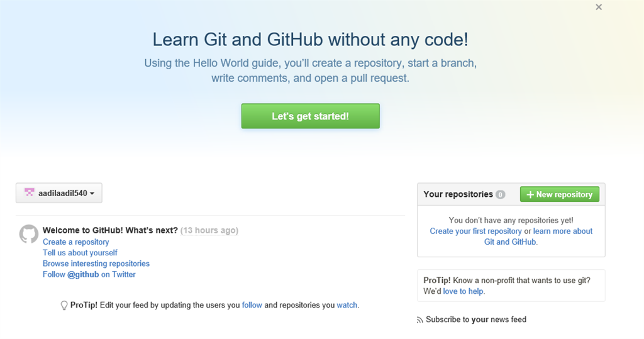The width and height of the screenshot is (644, 339).
Task: Click the GitHub Octocat icon in the feed
Action: 29,234
